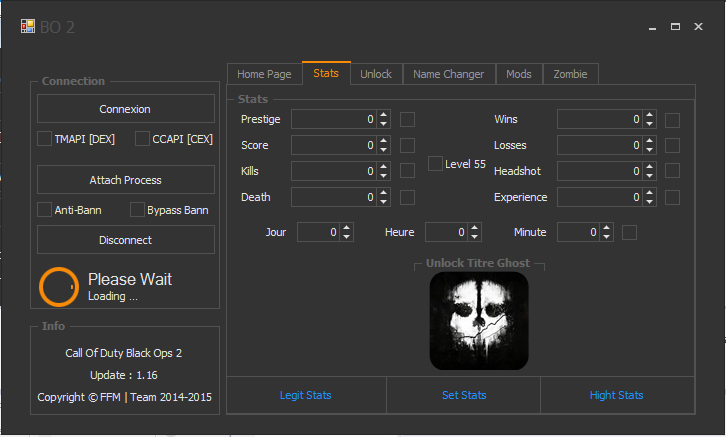
Task: Toggle the Anti-Bann checkbox
Action: [44, 210]
